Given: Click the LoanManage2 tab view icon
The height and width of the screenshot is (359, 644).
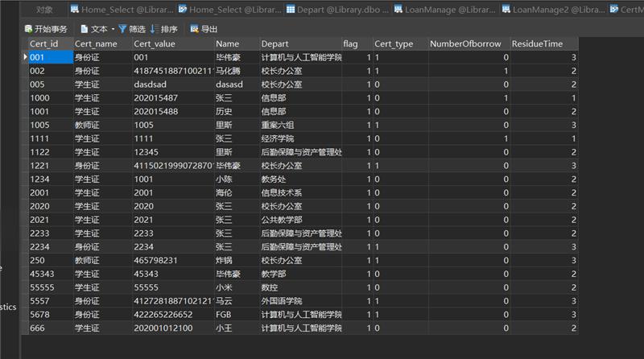Looking at the screenshot, I should (x=506, y=9).
